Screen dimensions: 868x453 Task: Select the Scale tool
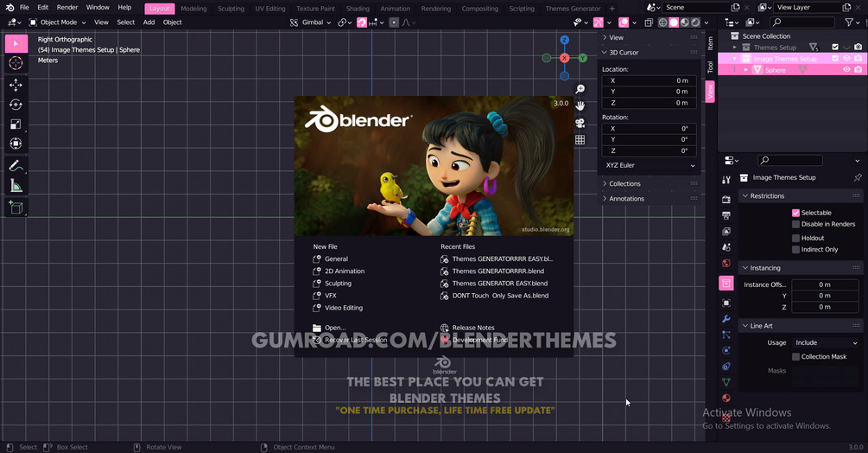(x=16, y=124)
